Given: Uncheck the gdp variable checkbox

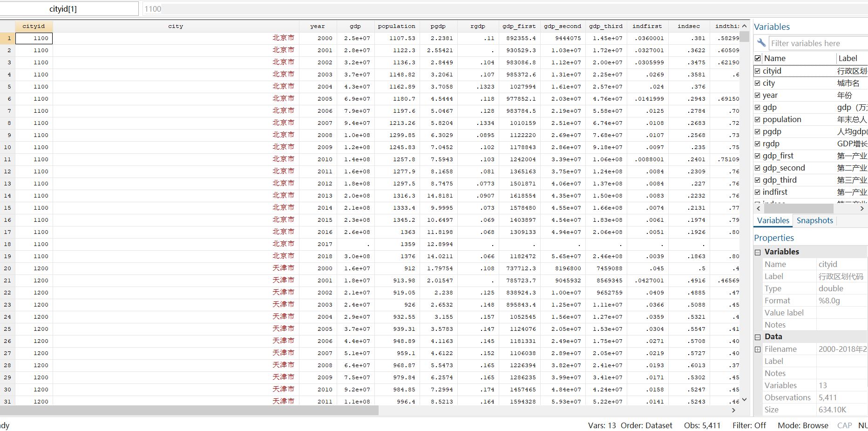Looking at the screenshot, I should coord(758,107).
